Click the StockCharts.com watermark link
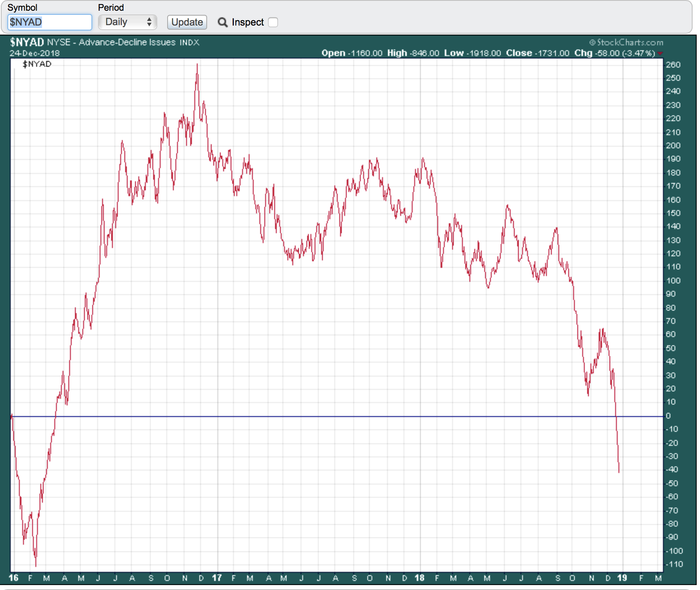The image size is (700, 590). [x=626, y=42]
